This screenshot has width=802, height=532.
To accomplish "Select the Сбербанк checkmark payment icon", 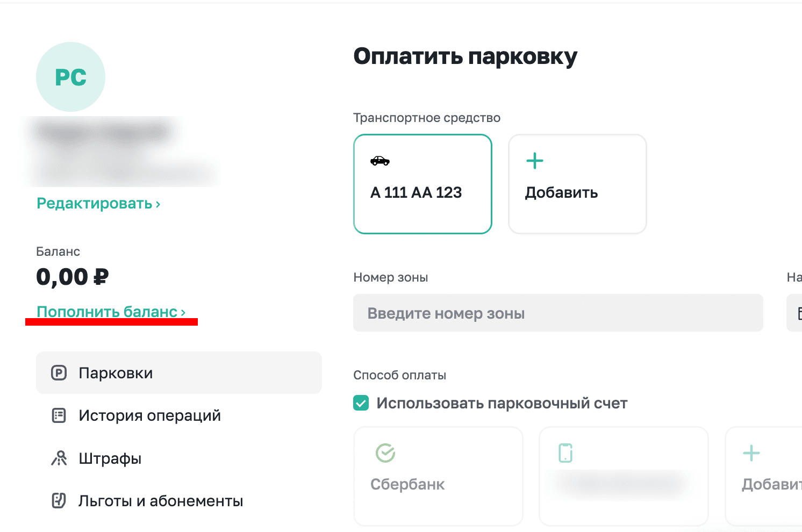I will pyautogui.click(x=386, y=453).
